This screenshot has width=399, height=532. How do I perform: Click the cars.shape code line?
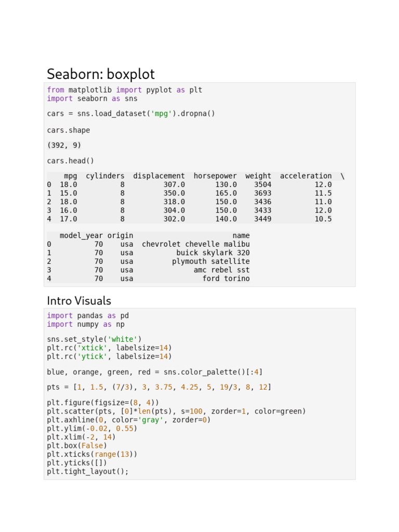click(x=68, y=130)
